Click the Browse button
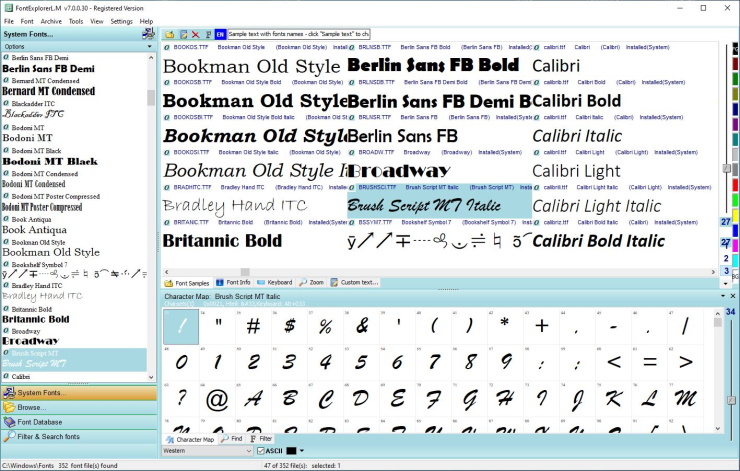 (79, 407)
